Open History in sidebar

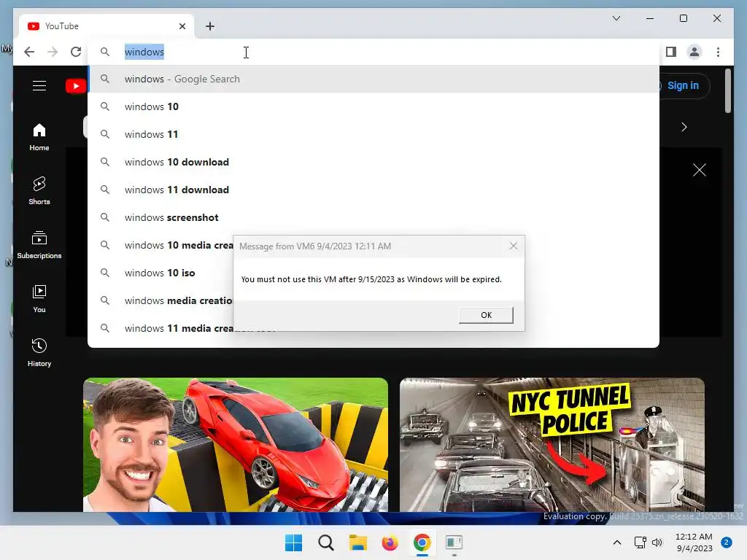[x=39, y=352]
